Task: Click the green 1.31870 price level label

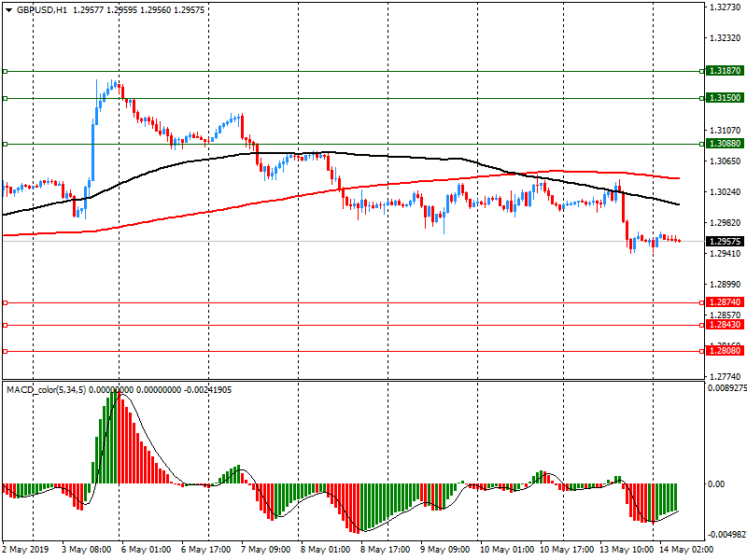Action: (x=725, y=71)
